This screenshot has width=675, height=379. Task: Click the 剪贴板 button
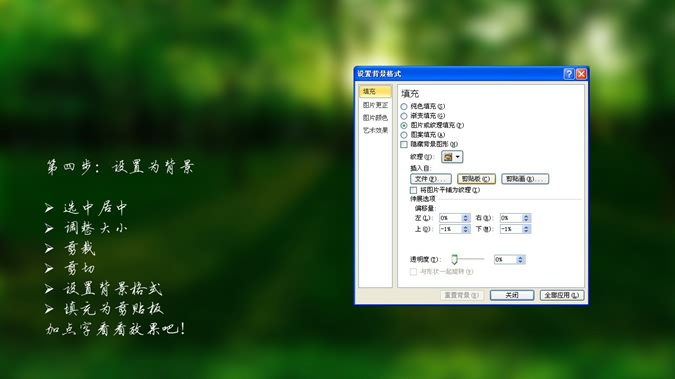coord(476,179)
